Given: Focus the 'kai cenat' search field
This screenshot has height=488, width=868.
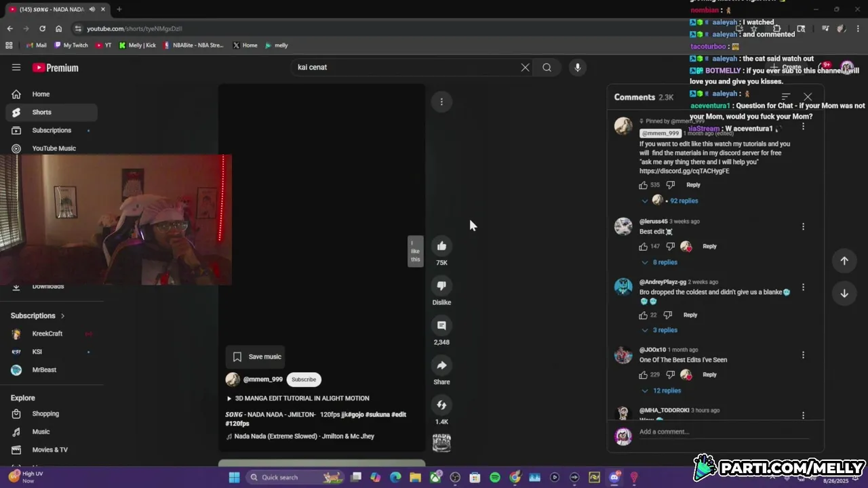Looking at the screenshot, I should point(406,67).
